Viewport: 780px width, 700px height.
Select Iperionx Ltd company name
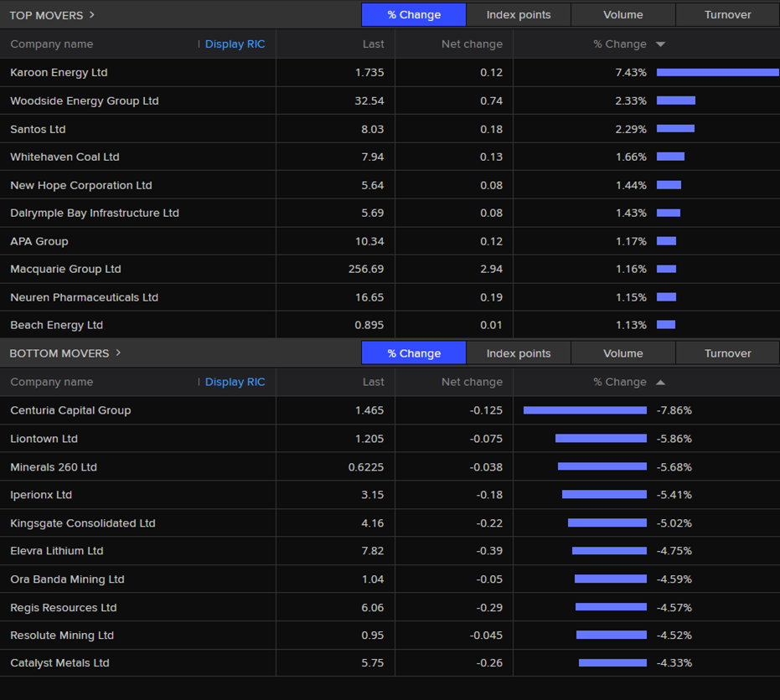click(41, 495)
